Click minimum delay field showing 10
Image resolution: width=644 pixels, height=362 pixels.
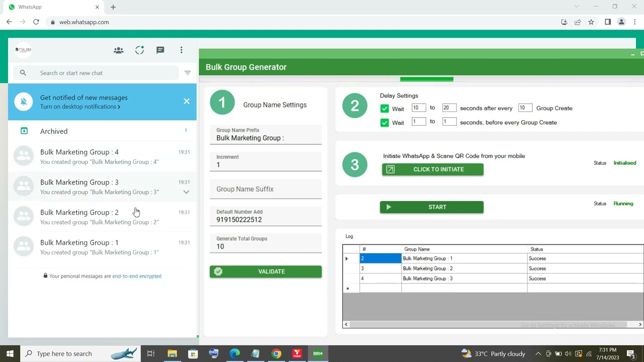coord(419,108)
